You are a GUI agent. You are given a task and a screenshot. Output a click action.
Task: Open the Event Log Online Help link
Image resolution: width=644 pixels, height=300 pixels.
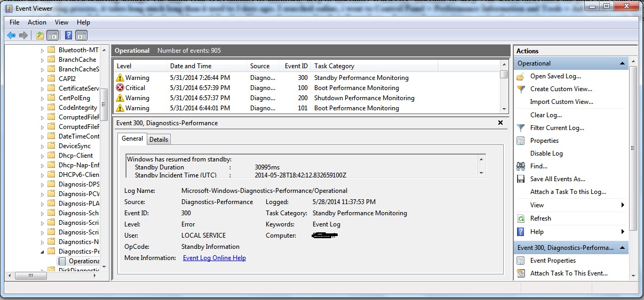(x=214, y=258)
